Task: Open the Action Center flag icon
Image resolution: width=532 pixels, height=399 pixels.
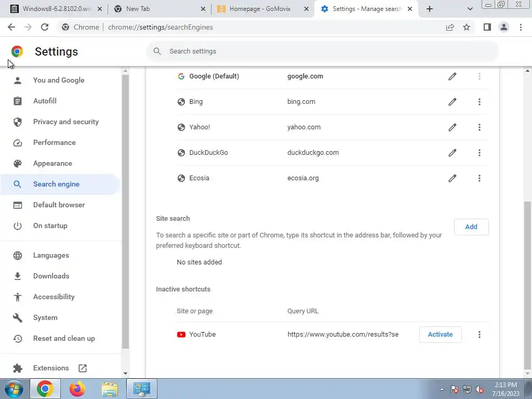Action: (455, 390)
